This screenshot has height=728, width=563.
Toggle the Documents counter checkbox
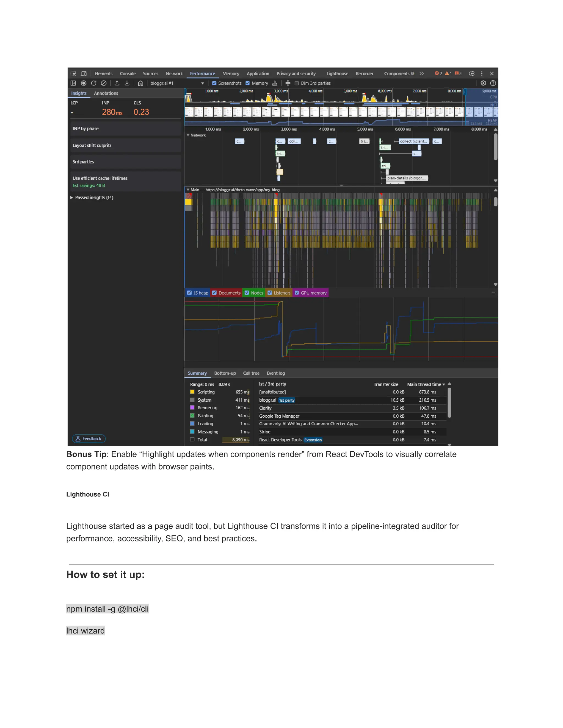214,293
